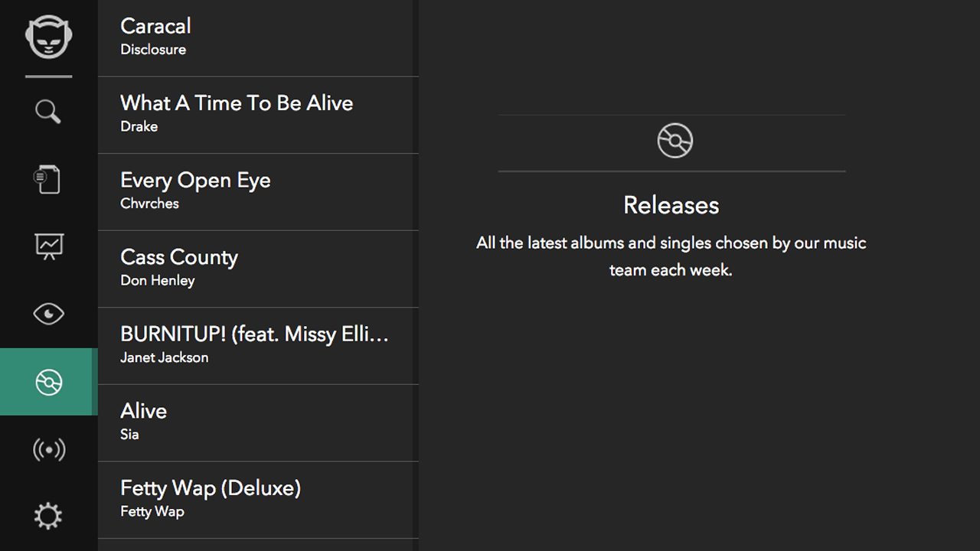Image resolution: width=980 pixels, height=551 pixels.
Task: Open the charts presentation icon
Action: coord(48,246)
